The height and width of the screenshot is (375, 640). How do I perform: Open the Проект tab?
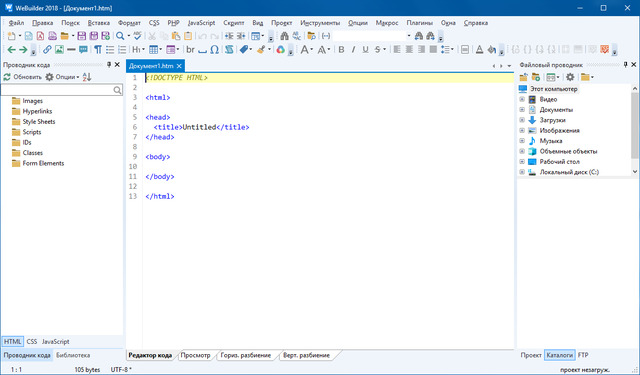531,355
